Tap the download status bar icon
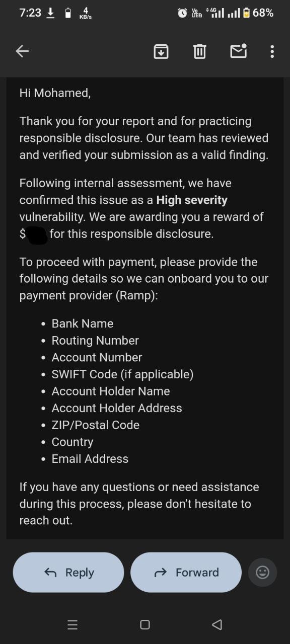Screen dimensions: 290x644 point(50,13)
